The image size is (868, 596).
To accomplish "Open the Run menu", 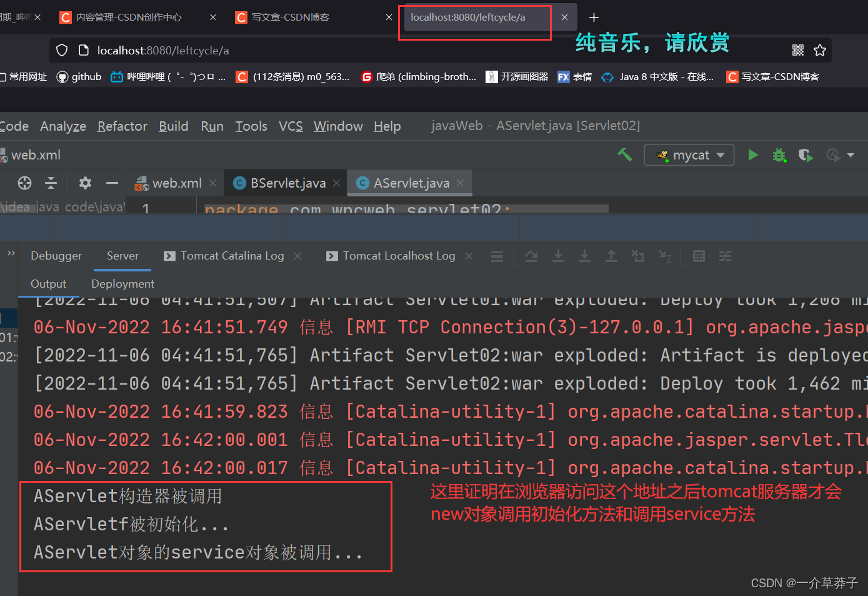I will coord(212,126).
